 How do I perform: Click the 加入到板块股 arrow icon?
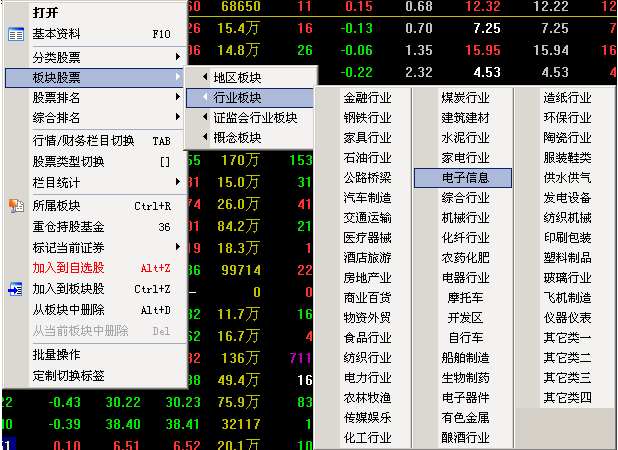point(15,289)
